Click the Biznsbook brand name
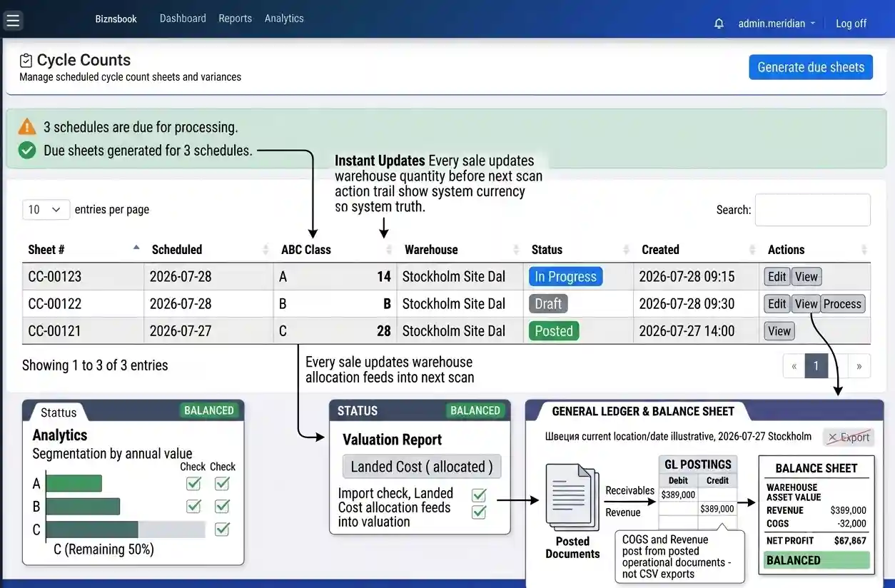This screenshot has height=588, width=895. [116, 19]
